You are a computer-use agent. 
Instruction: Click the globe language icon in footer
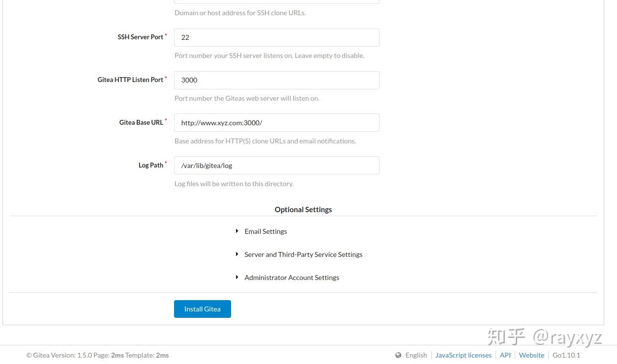(x=398, y=355)
